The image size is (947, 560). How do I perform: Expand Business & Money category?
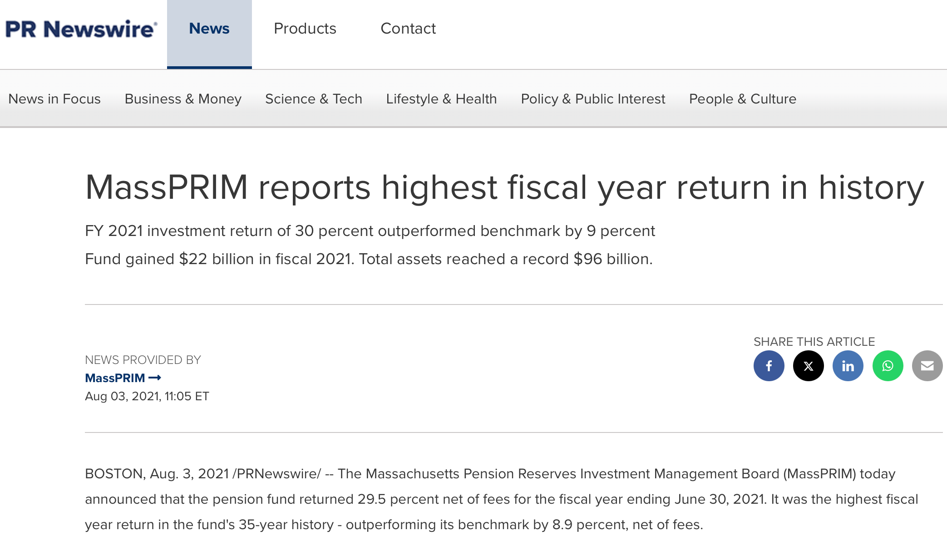[183, 99]
